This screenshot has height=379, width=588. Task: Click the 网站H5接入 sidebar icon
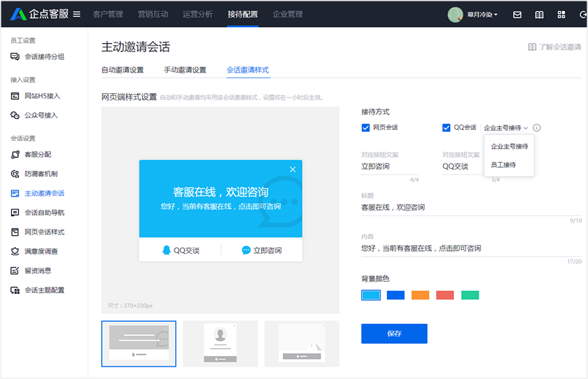click(15, 96)
